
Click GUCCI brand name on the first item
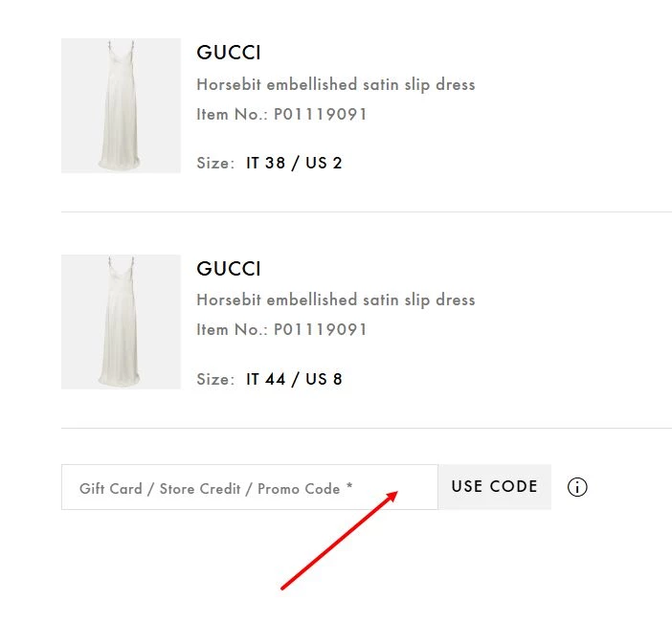(229, 53)
